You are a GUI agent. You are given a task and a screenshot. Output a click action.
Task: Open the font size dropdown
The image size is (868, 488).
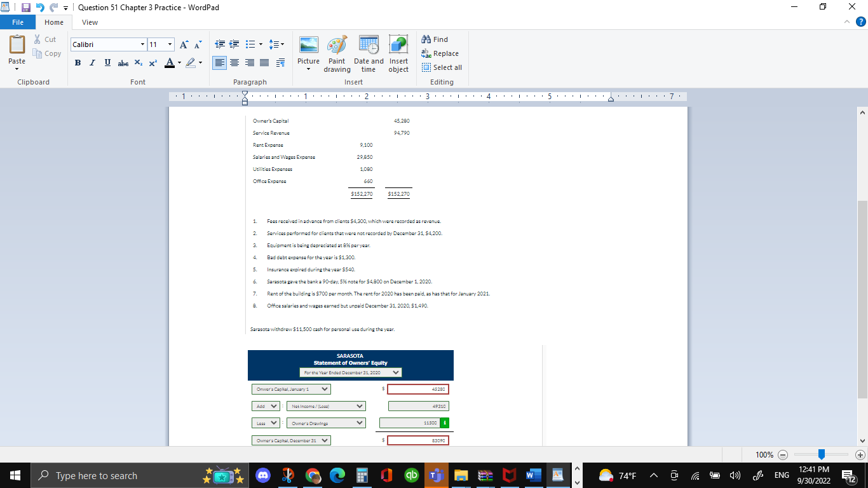[x=169, y=44]
